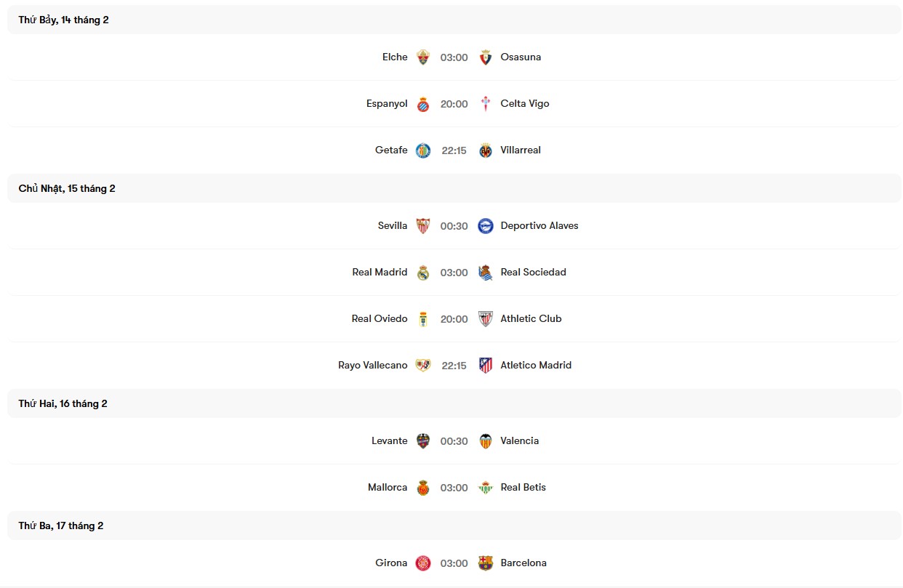Click the Real Sociedad team name
The image size is (903, 588).
tap(533, 272)
